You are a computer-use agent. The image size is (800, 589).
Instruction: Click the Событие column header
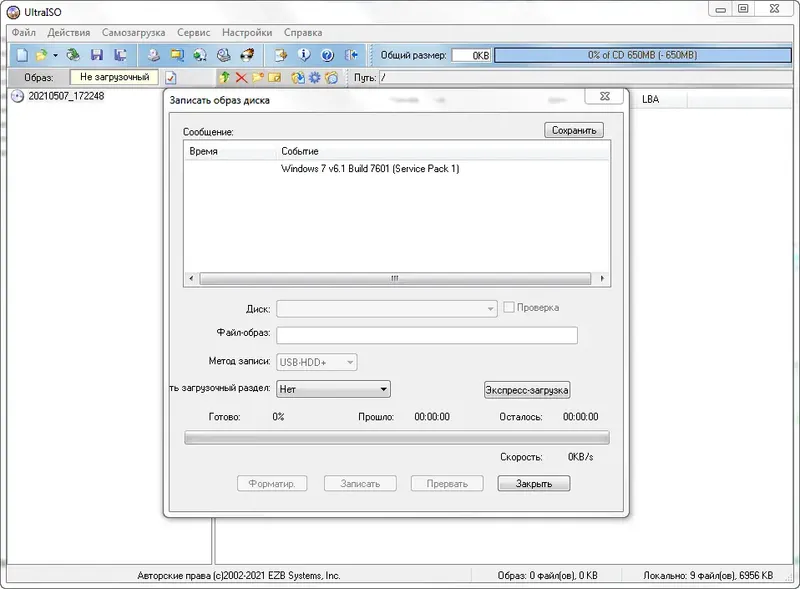coord(443,151)
